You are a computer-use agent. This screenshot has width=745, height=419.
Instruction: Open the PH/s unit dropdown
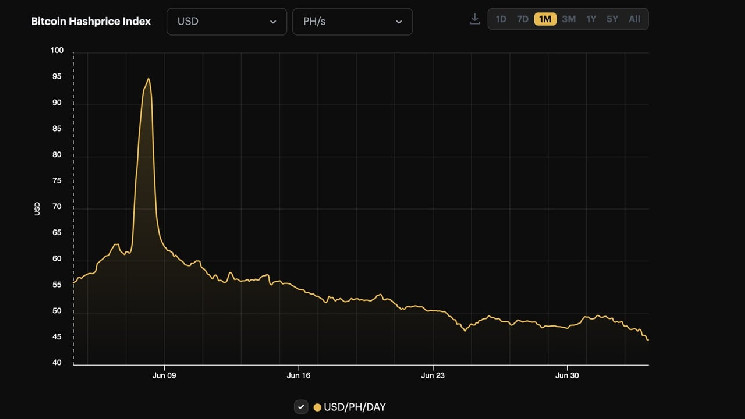click(x=353, y=21)
